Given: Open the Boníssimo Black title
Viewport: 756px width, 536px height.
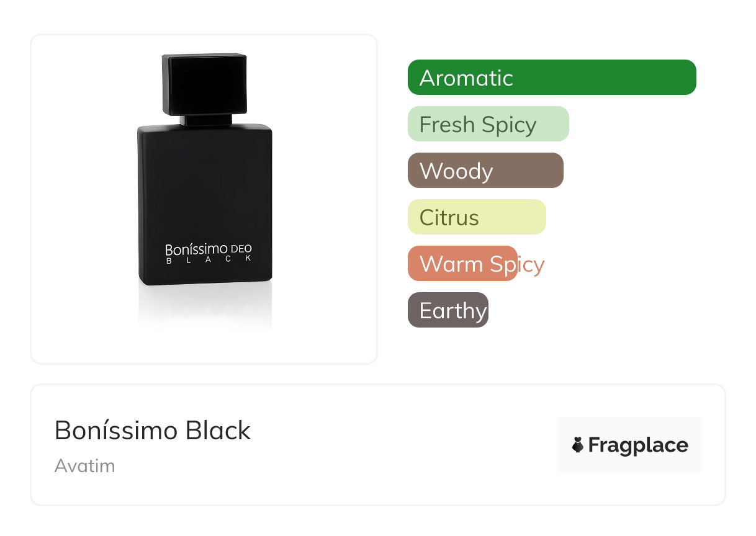Looking at the screenshot, I should 153,430.
